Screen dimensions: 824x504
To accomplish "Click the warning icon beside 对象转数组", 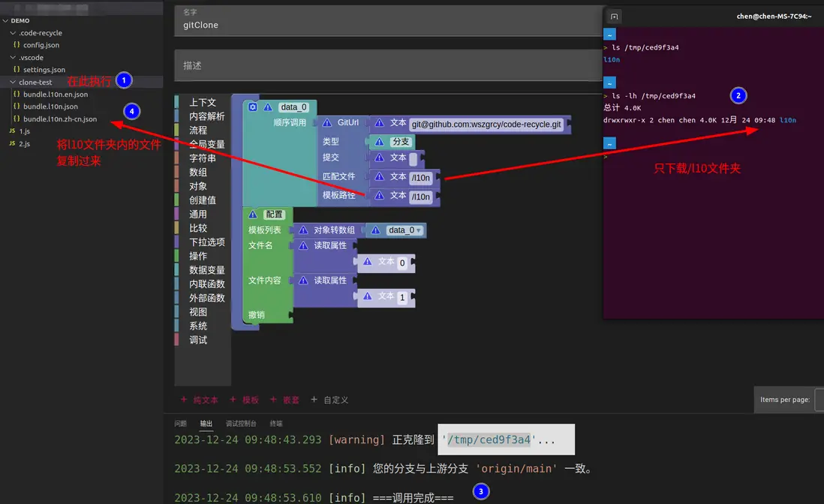I will (x=303, y=230).
